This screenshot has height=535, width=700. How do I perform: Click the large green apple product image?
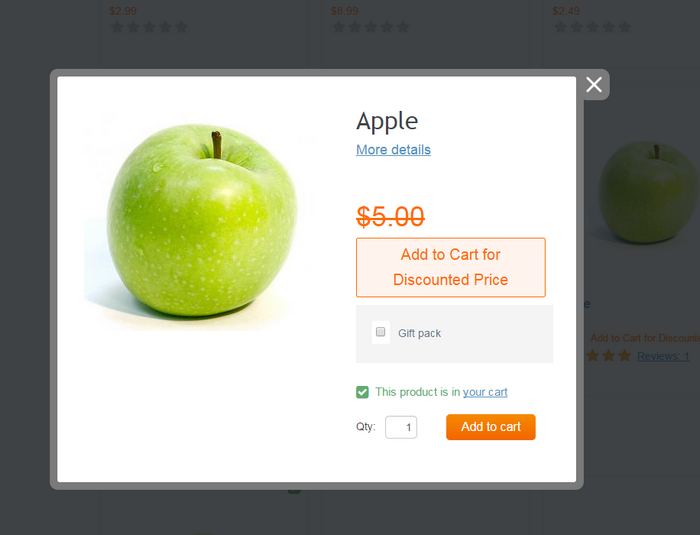200,220
